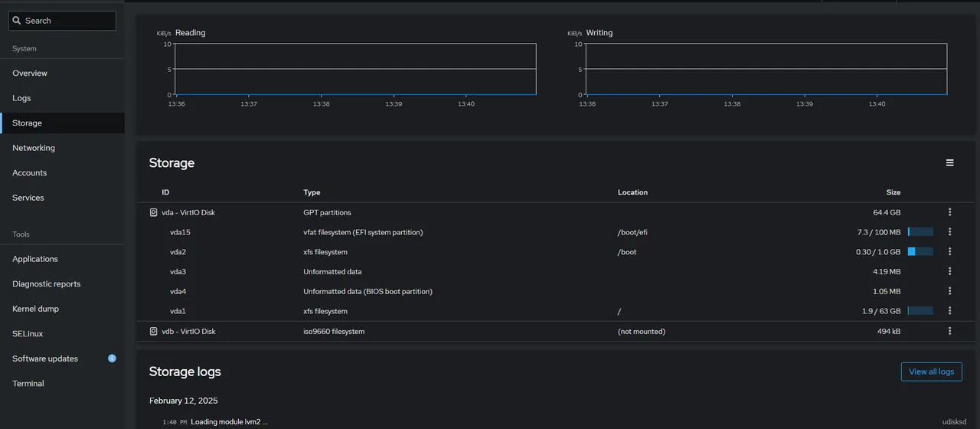Click the View all logs button

931,372
